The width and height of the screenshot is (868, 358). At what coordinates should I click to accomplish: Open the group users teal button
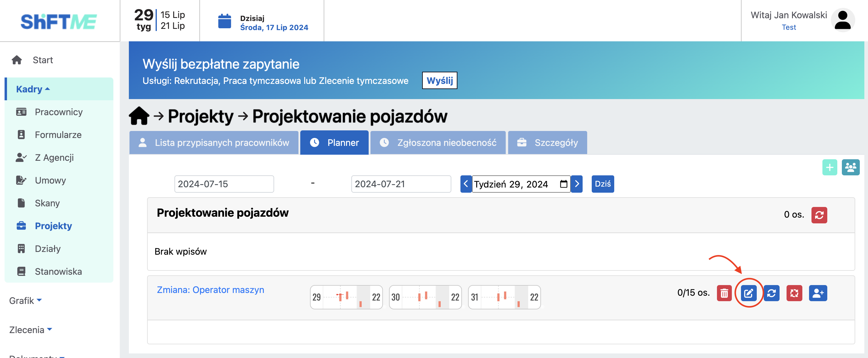(850, 167)
